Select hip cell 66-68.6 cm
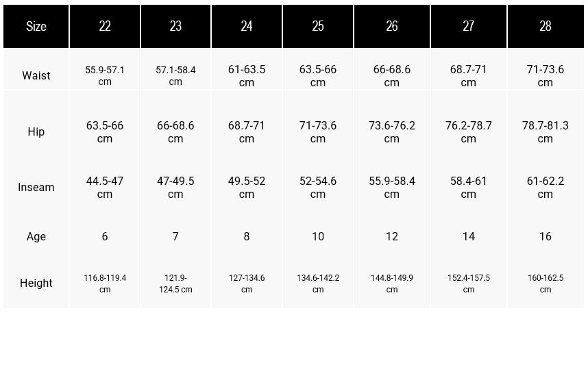Image resolution: width=588 pixels, height=378 pixels. pyautogui.click(x=175, y=132)
